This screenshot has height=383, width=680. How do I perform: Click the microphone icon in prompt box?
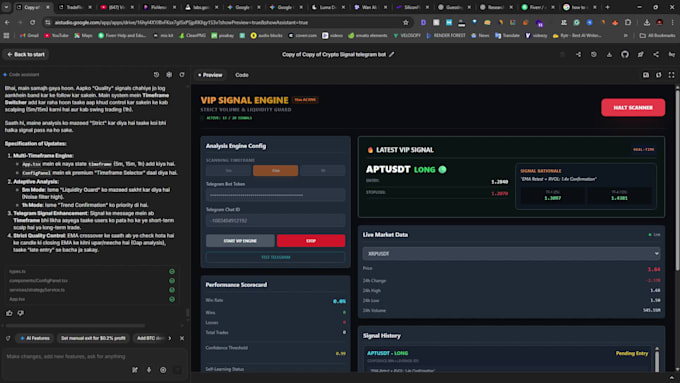[x=149, y=370]
